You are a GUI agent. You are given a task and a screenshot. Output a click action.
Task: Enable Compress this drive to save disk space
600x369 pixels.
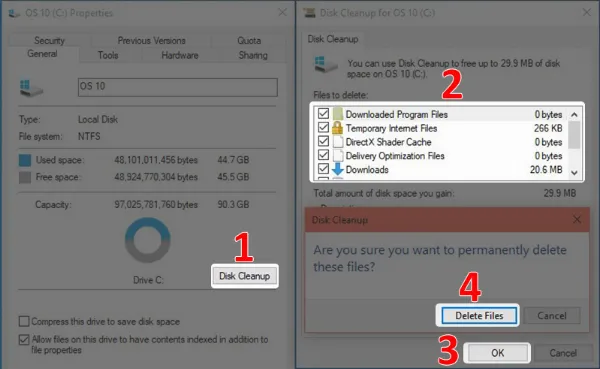tap(24, 321)
